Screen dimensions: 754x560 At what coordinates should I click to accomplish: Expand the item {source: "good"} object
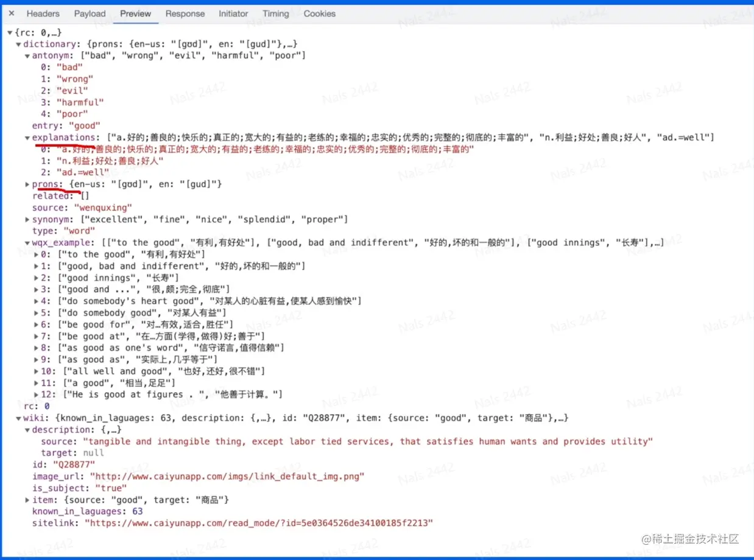(27, 500)
